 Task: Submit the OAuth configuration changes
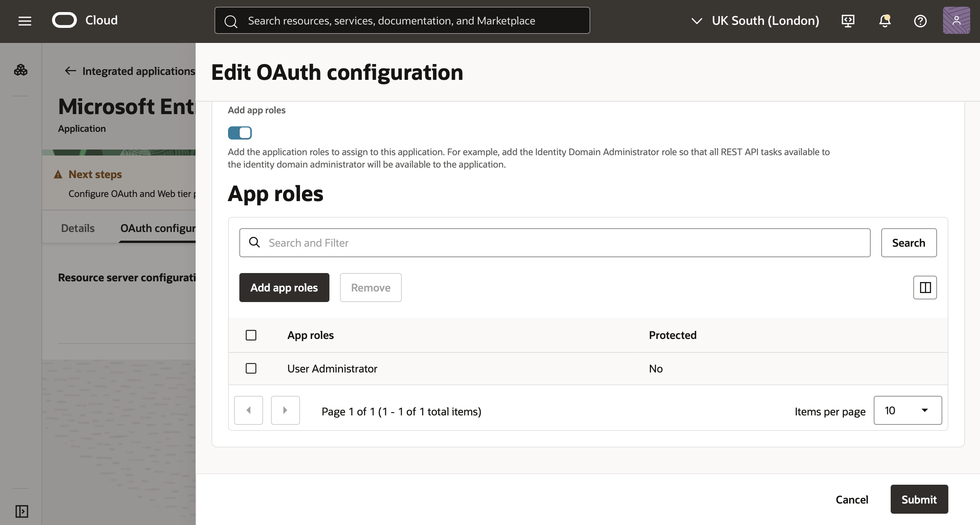[x=919, y=499]
